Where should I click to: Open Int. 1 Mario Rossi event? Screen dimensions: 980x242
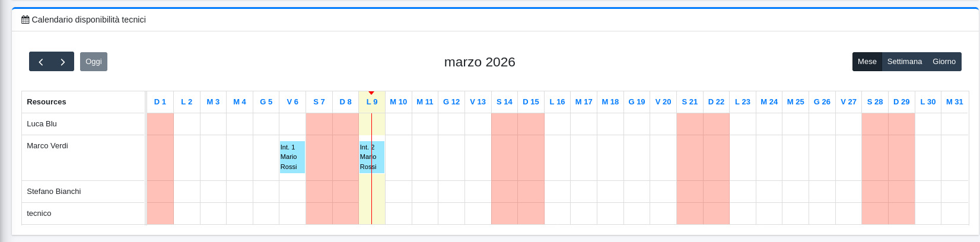[x=292, y=157]
